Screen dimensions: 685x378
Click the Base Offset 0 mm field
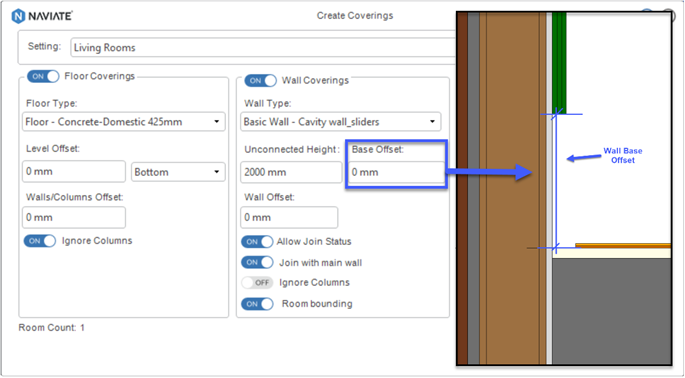coord(396,172)
